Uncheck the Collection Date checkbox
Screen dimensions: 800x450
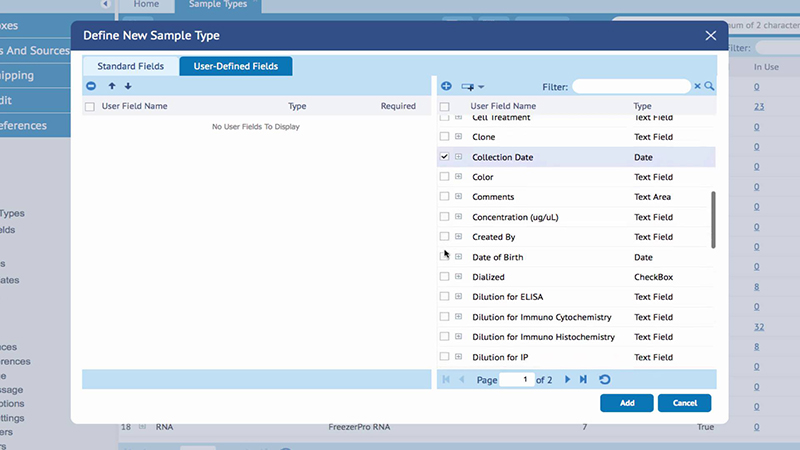point(445,157)
